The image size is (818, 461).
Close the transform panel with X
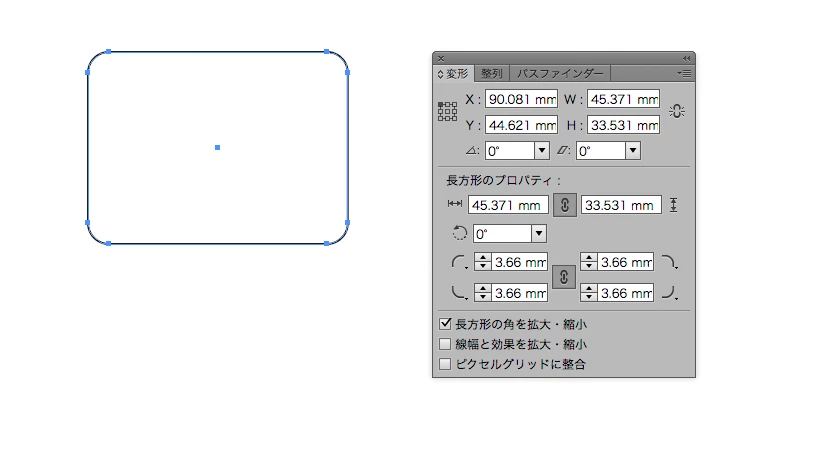tap(441, 58)
